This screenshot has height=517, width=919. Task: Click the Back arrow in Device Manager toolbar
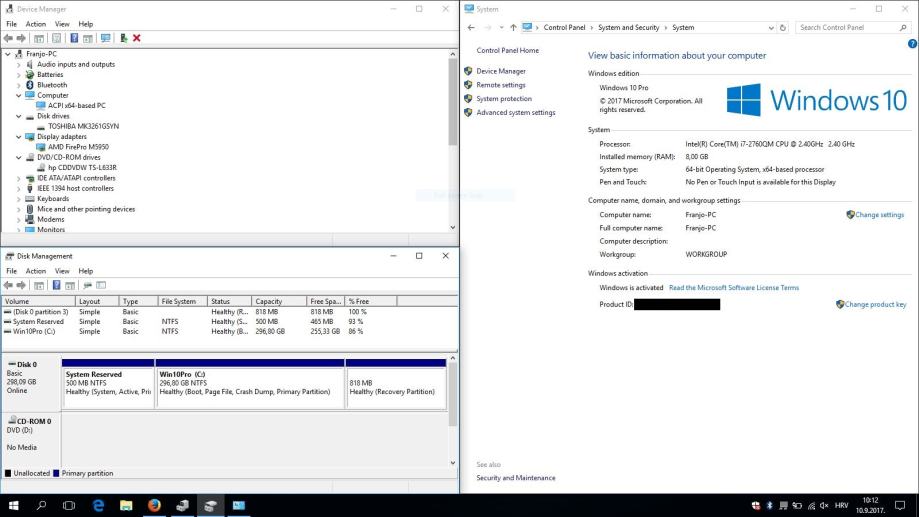(x=9, y=38)
